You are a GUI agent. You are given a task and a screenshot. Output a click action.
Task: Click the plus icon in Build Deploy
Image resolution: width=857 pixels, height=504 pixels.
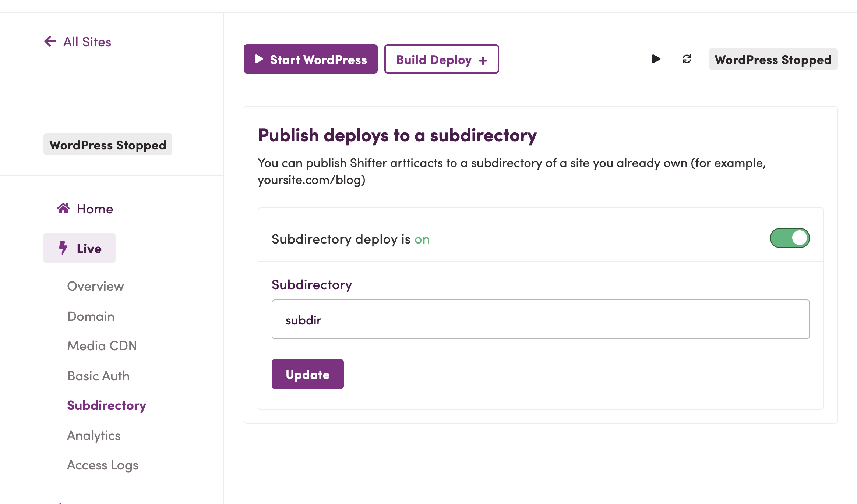click(x=483, y=60)
